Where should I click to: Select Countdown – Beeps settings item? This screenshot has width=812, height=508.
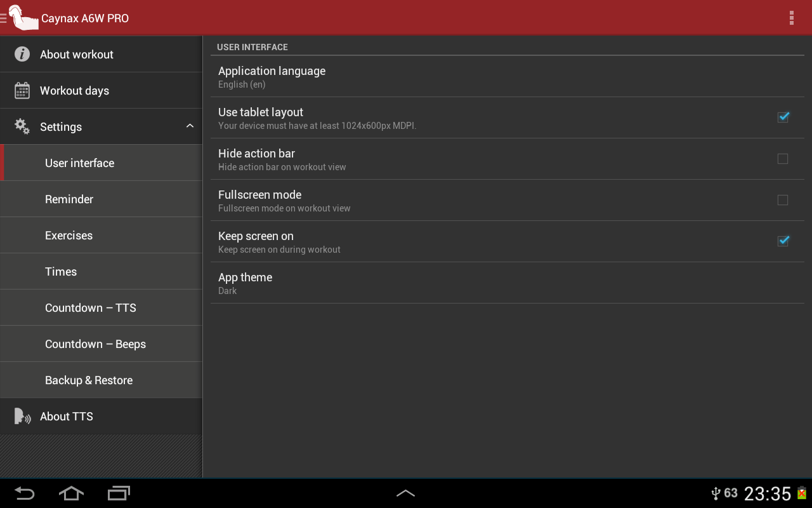(x=101, y=344)
